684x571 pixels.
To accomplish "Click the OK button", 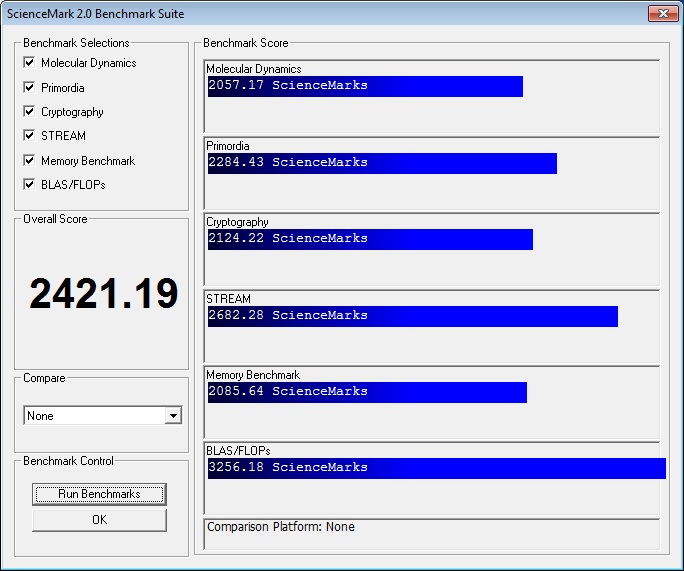I will tap(99, 520).
